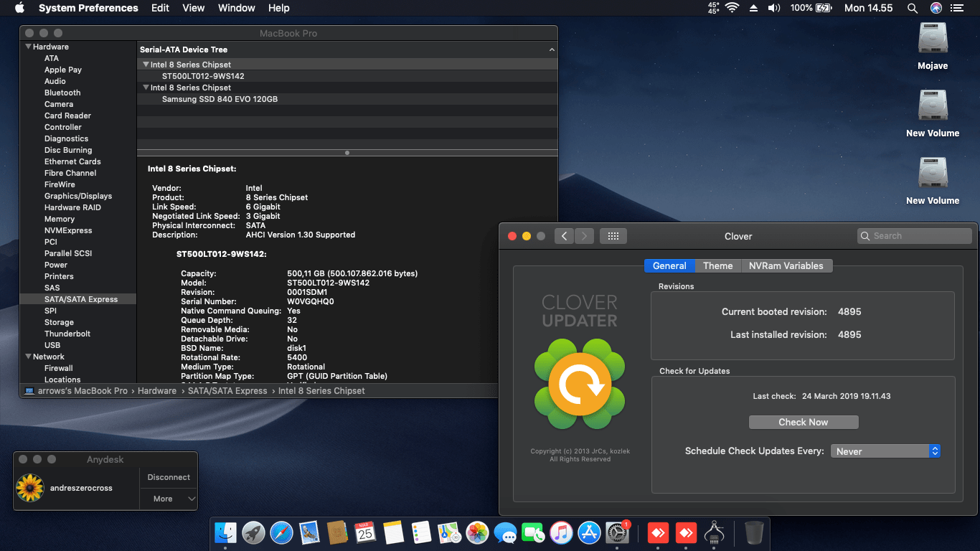Click Disconnect in Anydesk panel

click(169, 477)
